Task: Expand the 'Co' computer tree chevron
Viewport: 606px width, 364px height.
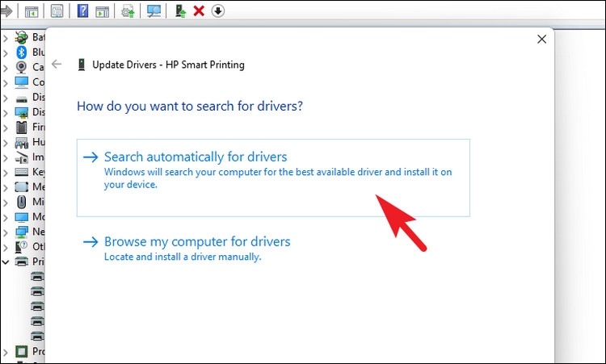Action: (x=6, y=82)
